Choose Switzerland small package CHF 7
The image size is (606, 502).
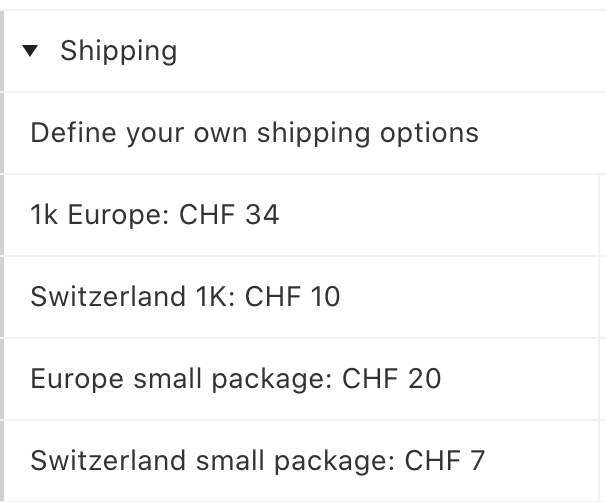[257, 461]
